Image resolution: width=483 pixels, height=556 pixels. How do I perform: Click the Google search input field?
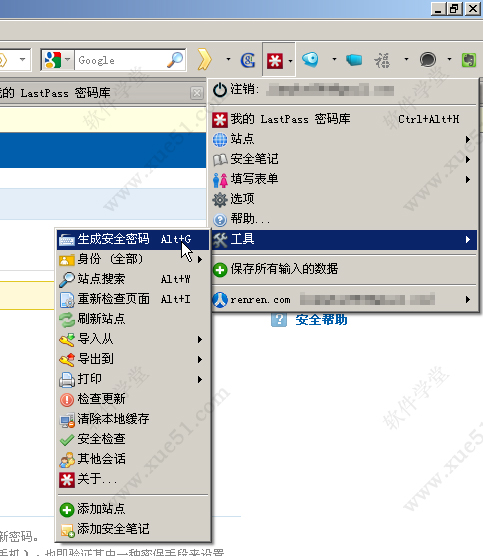coord(121,60)
